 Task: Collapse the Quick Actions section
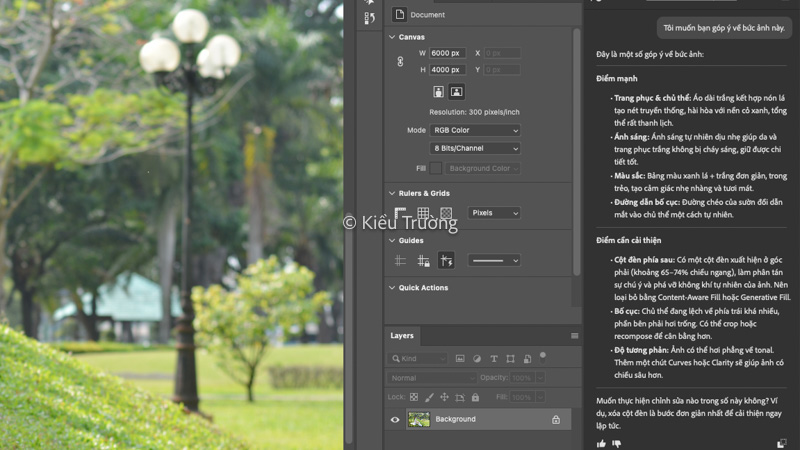coord(392,288)
